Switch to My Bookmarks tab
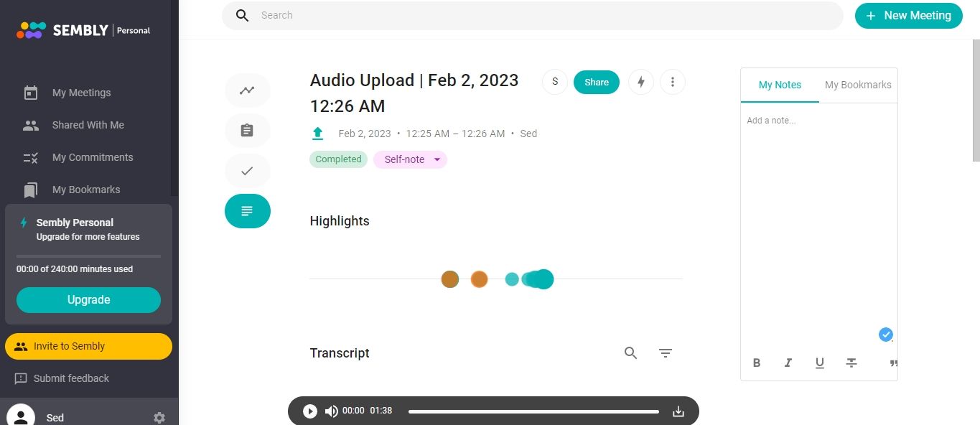Viewport: 980px width, 425px height. pos(858,85)
